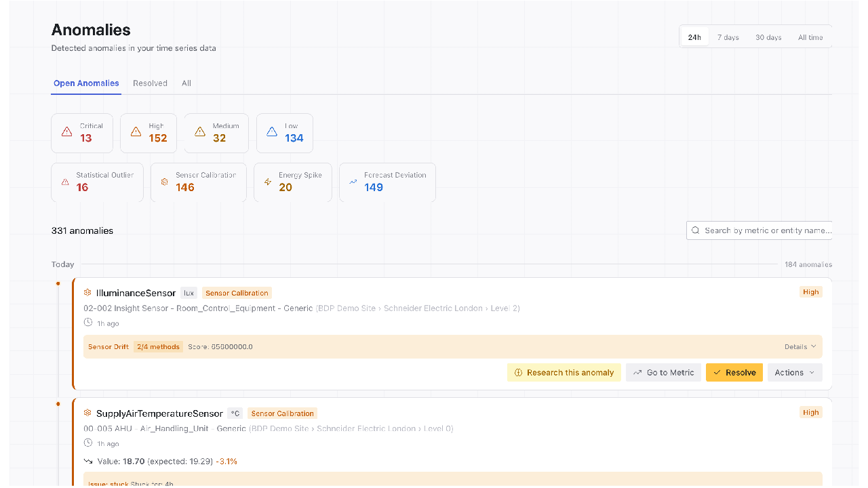Click the 2/4 methods badge

[158, 346]
